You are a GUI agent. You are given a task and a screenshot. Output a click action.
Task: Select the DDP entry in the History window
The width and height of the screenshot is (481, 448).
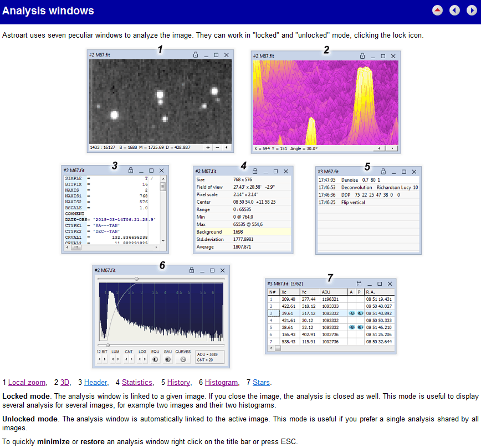tap(369, 195)
